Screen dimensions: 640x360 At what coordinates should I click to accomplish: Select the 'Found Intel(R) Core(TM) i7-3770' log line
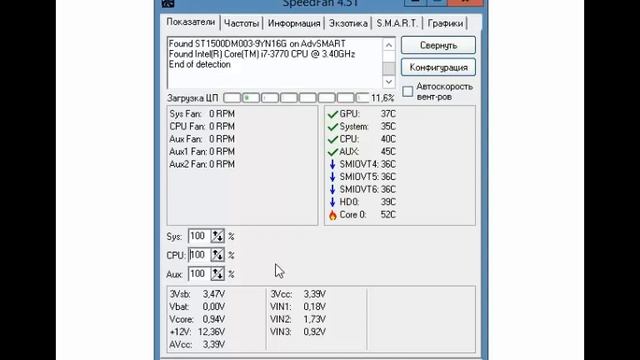pyautogui.click(x=262, y=54)
